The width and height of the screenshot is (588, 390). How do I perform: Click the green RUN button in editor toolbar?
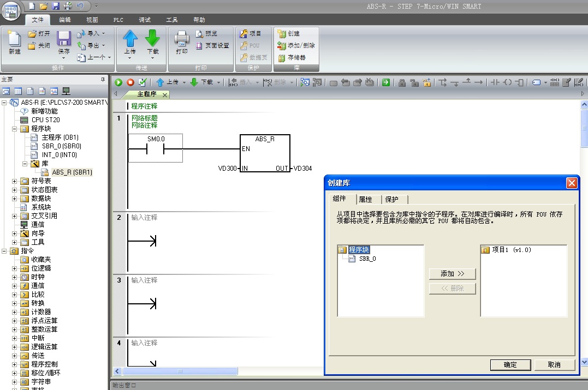[118, 82]
